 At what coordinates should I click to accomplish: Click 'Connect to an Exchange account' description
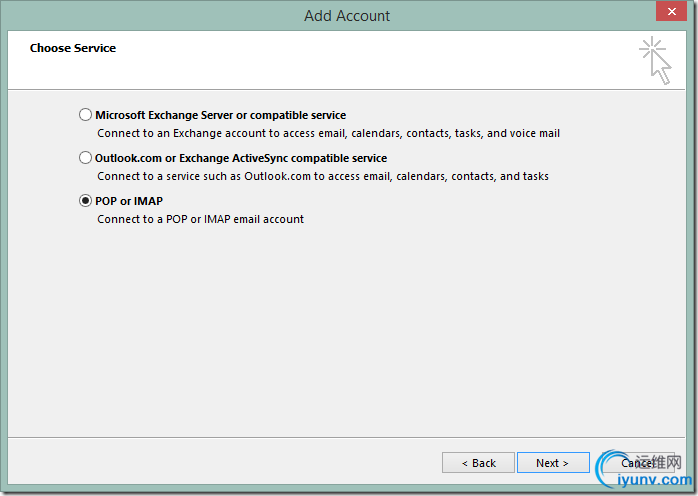pos(329,133)
